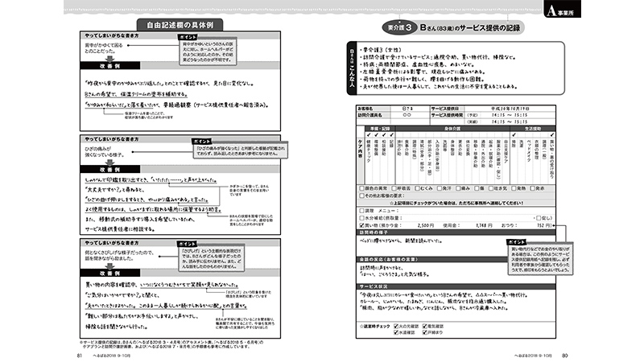Click the page number 81 at the bottom

(x=80, y=356)
